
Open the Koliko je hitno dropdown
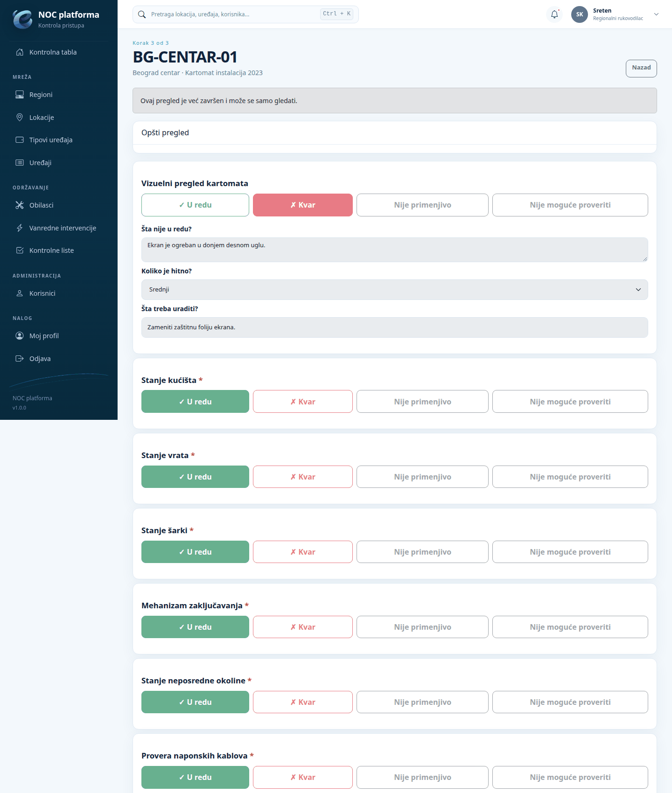pos(395,290)
